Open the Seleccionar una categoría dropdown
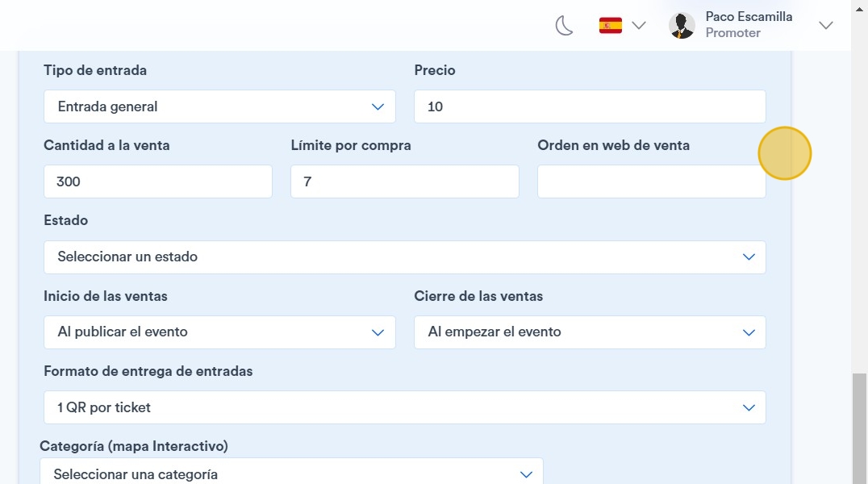Viewport: 868px width, 484px height. (291, 471)
